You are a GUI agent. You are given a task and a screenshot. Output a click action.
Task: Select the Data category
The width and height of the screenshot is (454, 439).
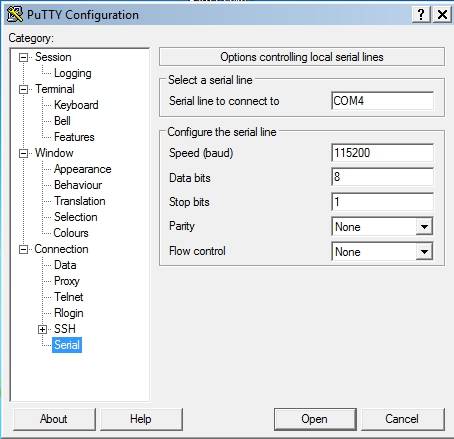pyautogui.click(x=65, y=265)
